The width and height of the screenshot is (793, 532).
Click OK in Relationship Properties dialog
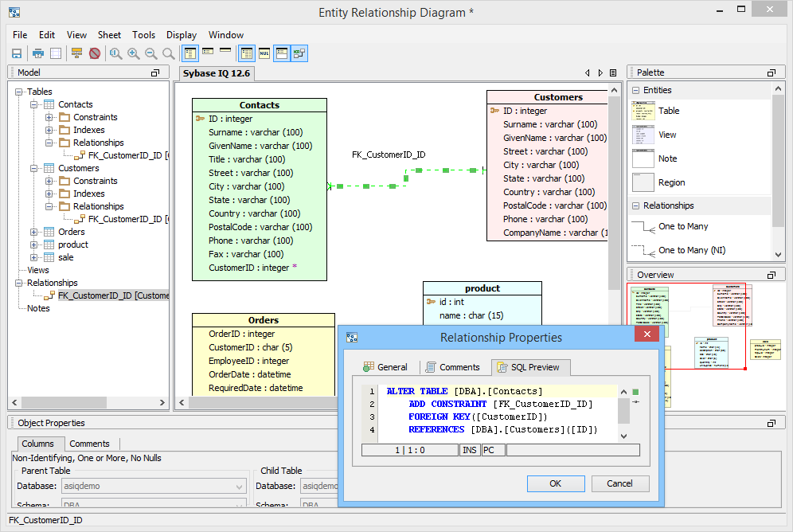[x=556, y=483]
